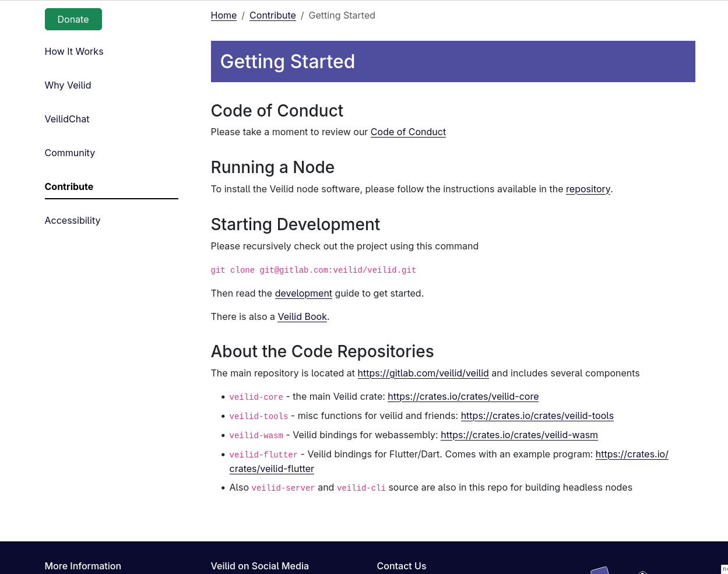The image size is (728, 574).
Task: Open the Accessibility page
Action: pos(72,221)
